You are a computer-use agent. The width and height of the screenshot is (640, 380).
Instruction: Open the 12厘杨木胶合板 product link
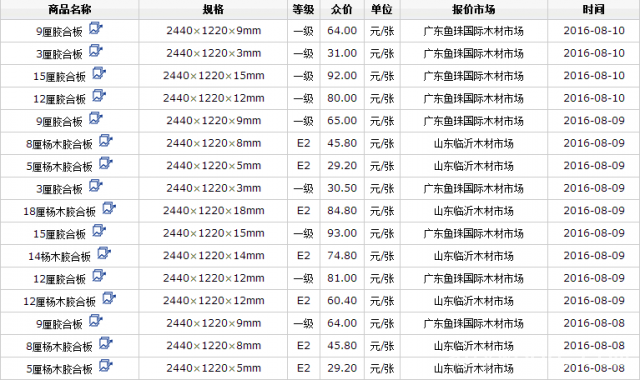click(x=60, y=301)
